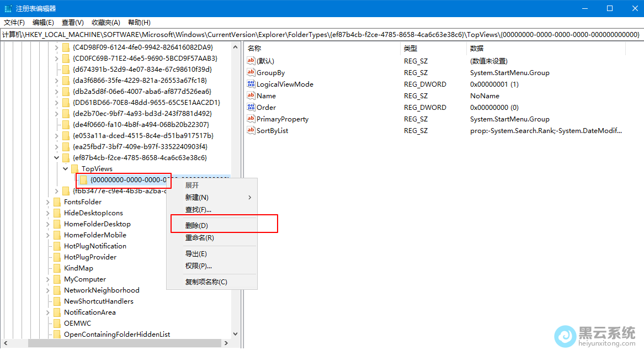Click the Order DWORD value icon
The height and width of the screenshot is (350, 644).
252,107
